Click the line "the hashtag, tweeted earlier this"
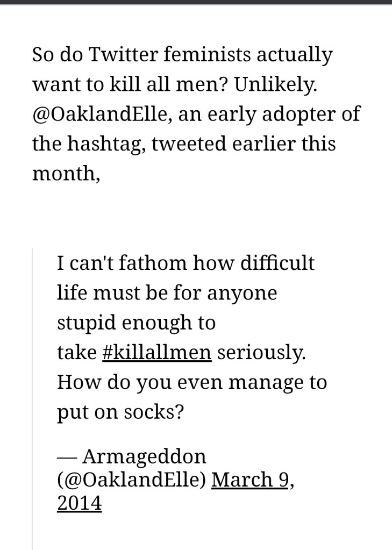This screenshot has width=392, height=550. (x=184, y=145)
